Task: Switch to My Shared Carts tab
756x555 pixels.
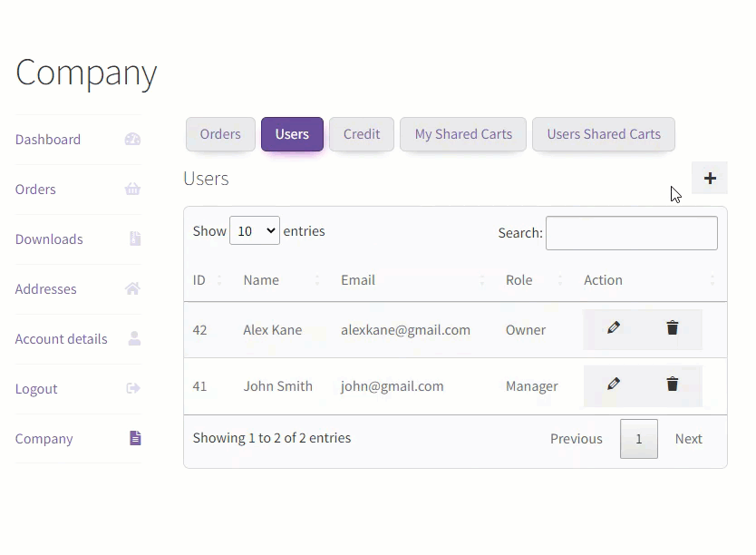Action: tap(463, 134)
